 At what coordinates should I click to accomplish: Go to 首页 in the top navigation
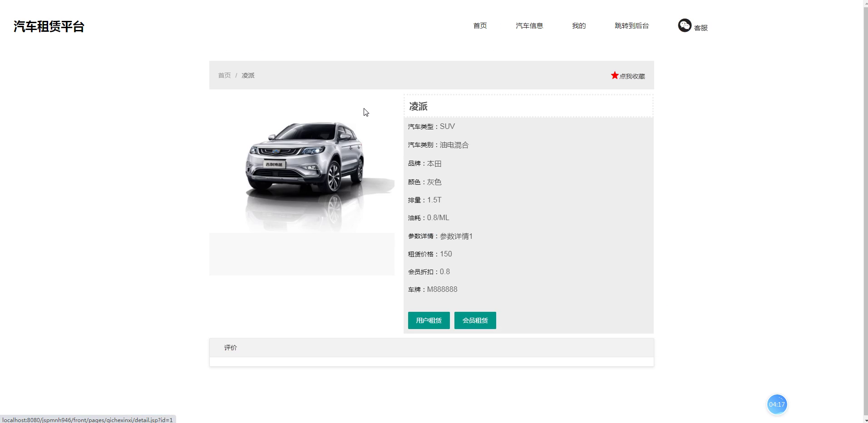[x=480, y=26]
